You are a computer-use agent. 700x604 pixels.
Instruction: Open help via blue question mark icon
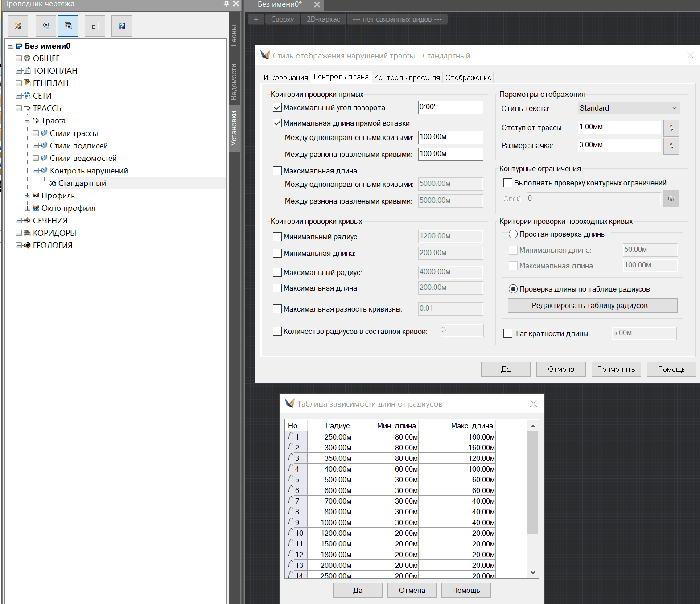point(122,26)
